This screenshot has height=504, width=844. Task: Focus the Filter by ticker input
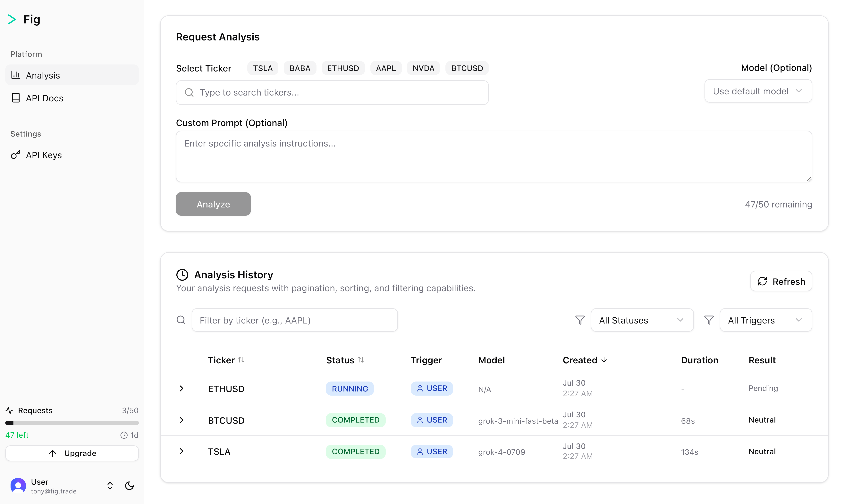click(294, 320)
